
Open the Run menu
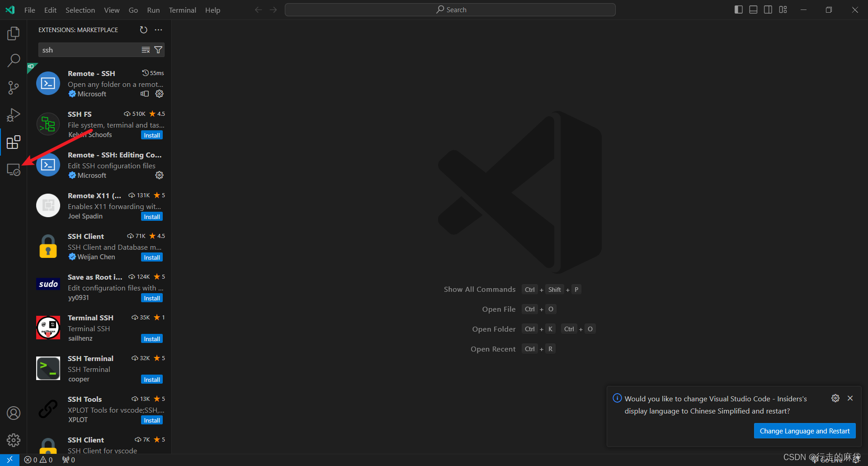coord(153,10)
